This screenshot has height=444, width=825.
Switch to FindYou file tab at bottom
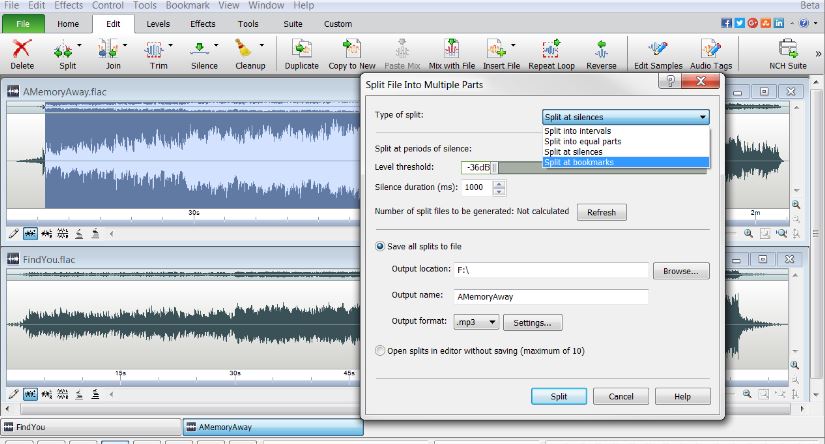(91, 427)
